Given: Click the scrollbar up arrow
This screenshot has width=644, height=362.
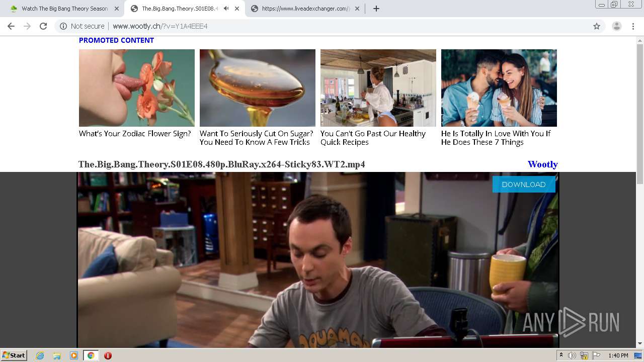Looking at the screenshot, I should tap(640, 39).
